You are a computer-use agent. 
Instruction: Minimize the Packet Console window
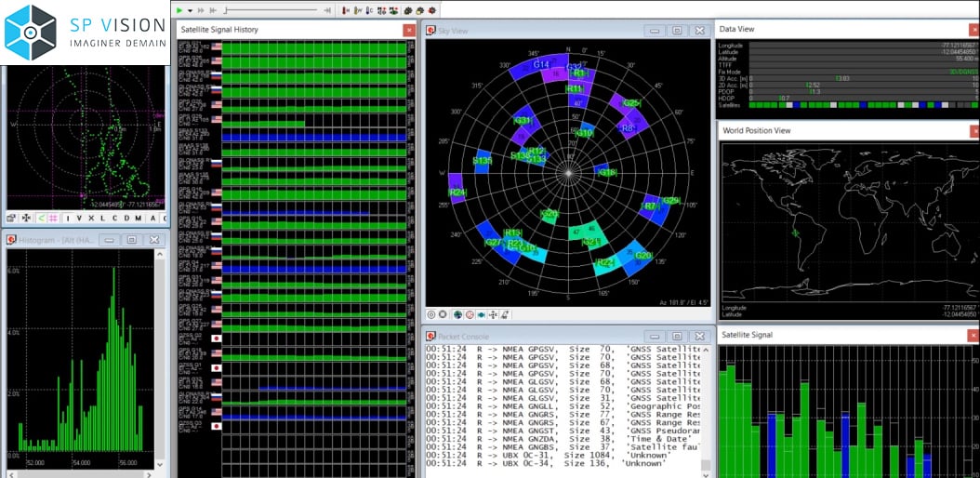point(656,335)
